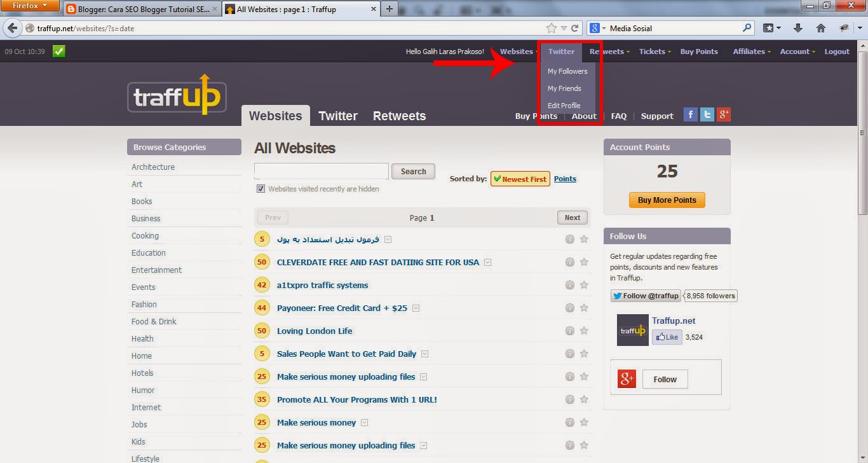The image size is (868, 463).
Task: Star the Promote ALL Your Programs listing
Action: coord(584,399)
